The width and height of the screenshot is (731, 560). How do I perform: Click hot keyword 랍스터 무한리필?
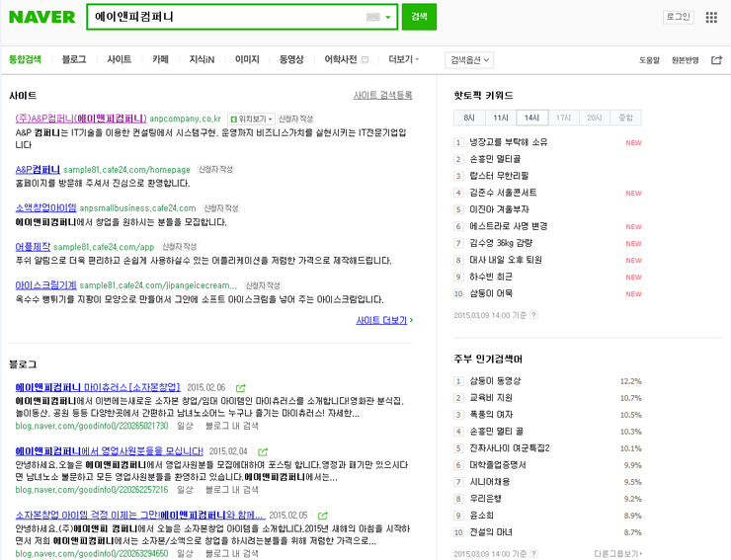pyautogui.click(x=499, y=176)
